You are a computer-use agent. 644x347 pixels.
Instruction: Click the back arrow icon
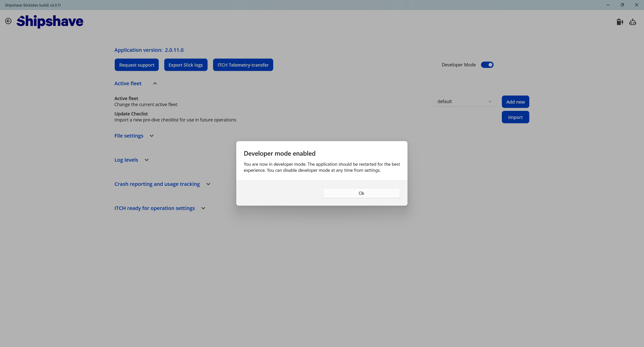tap(8, 21)
